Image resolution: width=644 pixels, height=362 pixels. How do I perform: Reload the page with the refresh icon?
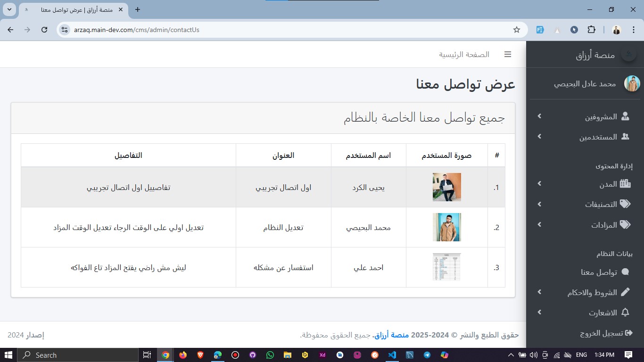[x=44, y=30]
